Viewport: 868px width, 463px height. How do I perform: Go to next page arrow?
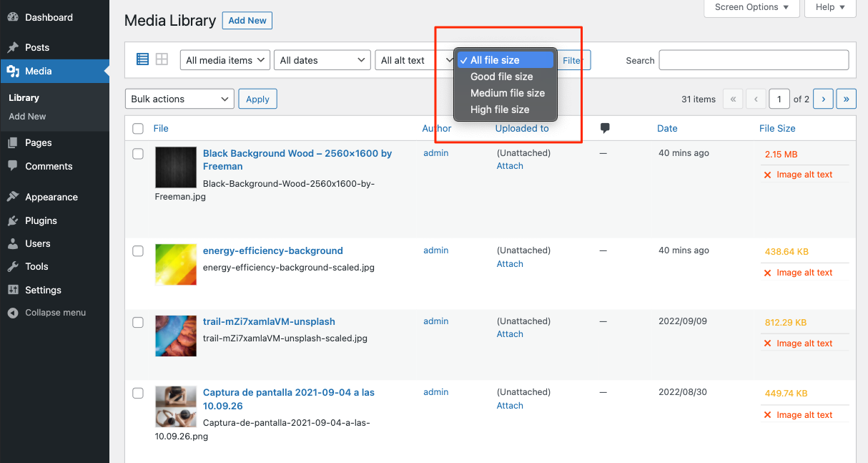824,99
